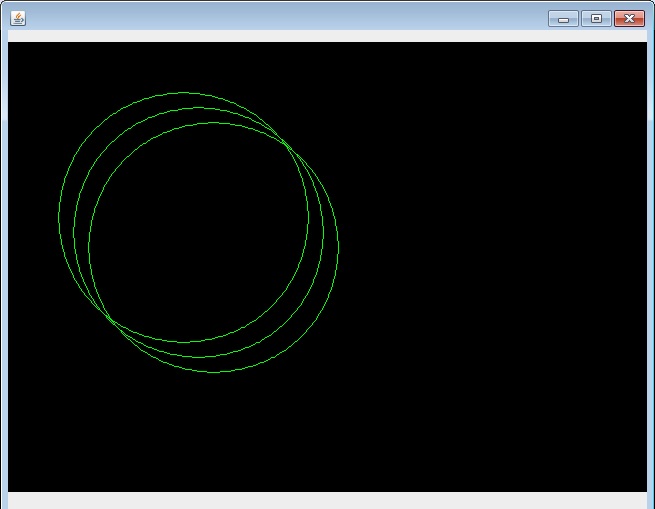The image size is (655, 509).
Task: Click the empty middle of the title bar
Action: pos(300,18)
